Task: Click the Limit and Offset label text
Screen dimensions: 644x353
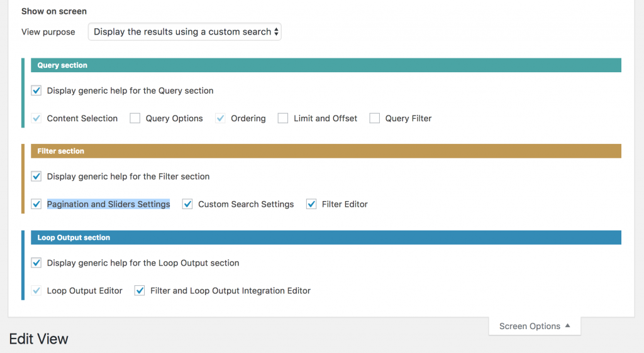Action: pos(325,119)
